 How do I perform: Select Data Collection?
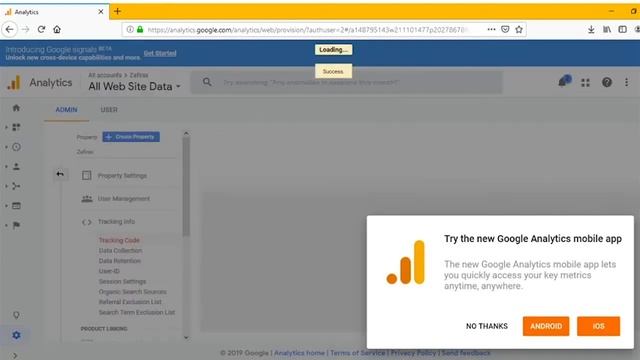tap(120, 251)
